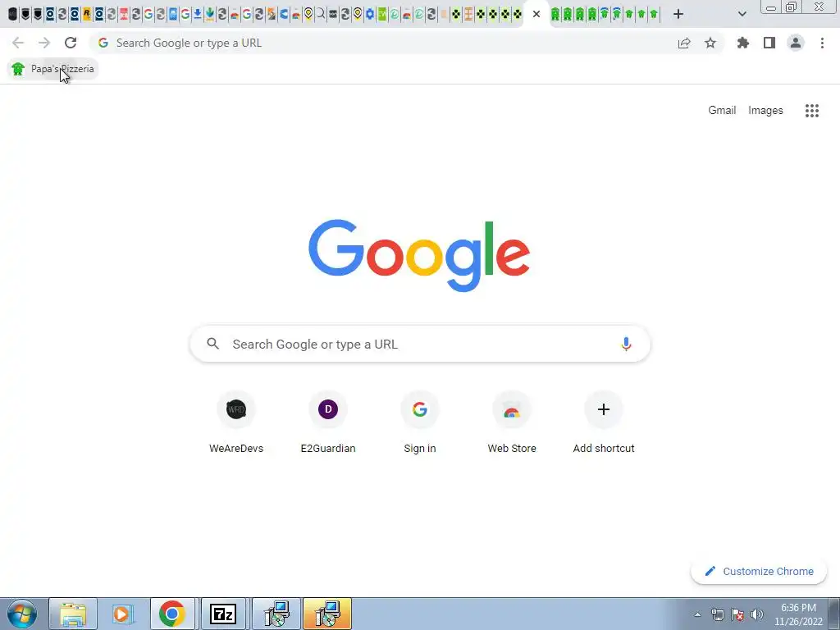Open the Papa's Pizzeria bookmark

52,69
